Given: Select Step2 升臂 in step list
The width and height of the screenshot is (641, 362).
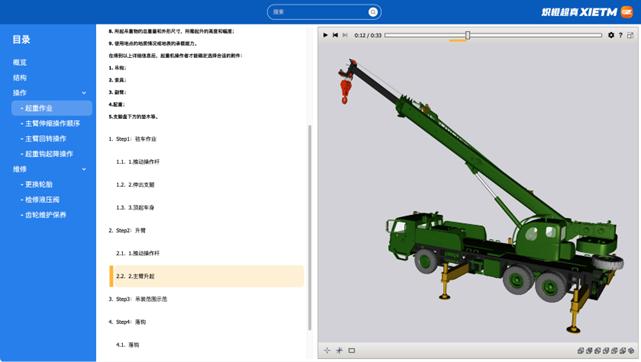Looking at the screenshot, I should click(x=127, y=230).
